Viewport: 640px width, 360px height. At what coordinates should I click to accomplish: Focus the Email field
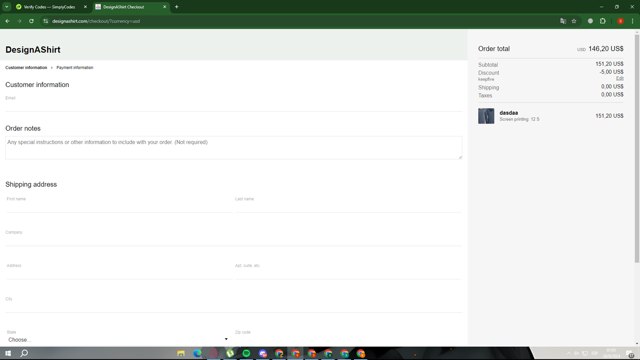point(233,105)
